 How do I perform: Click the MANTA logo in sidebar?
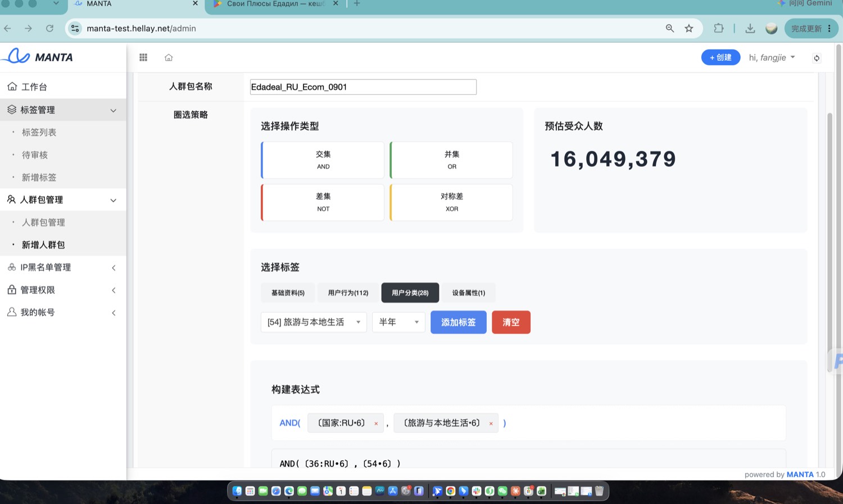pos(38,57)
